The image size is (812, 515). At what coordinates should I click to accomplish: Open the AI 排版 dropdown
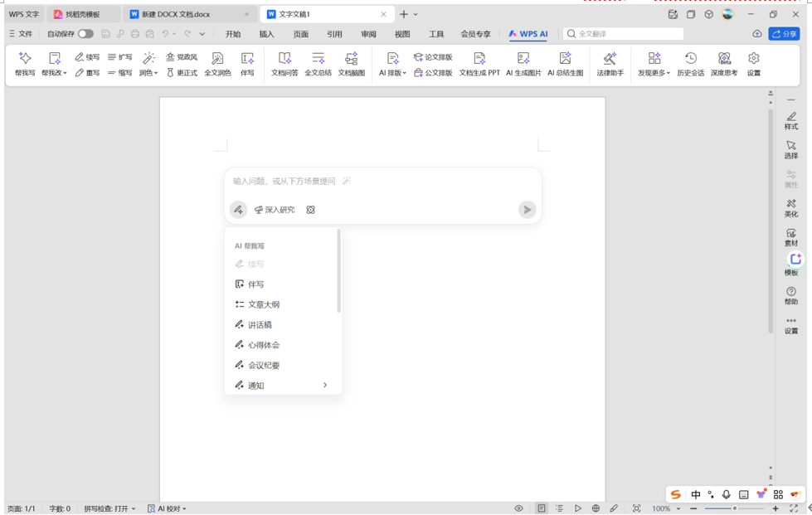point(392,64)
